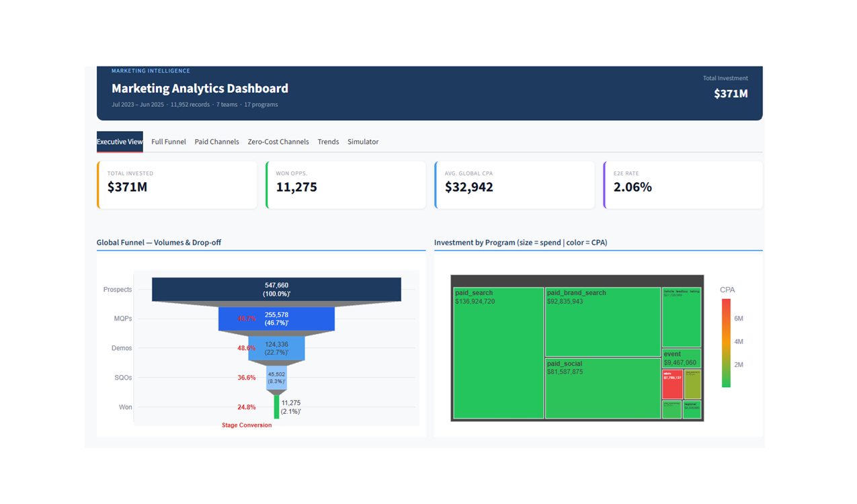Click the 2M tick on CPA legend
Viewport: 857px width, 504px height.
[739, 365]
